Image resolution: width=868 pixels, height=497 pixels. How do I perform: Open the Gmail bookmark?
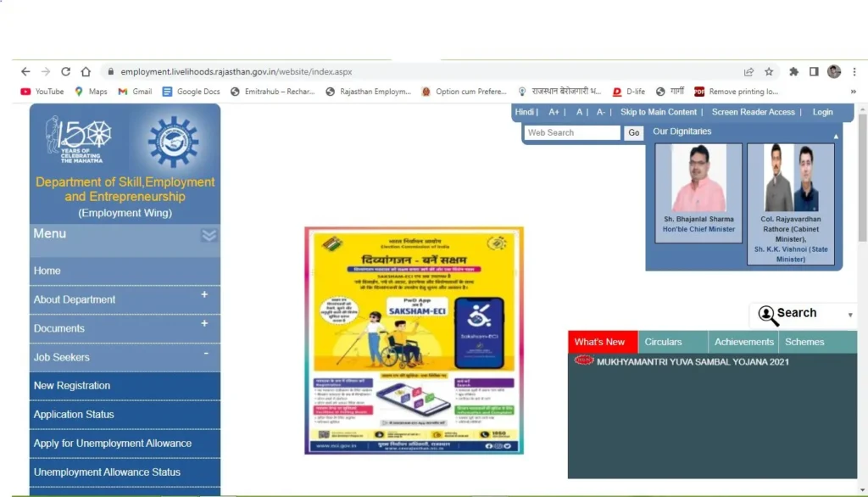pyautogui.click(x=135, y=92)
